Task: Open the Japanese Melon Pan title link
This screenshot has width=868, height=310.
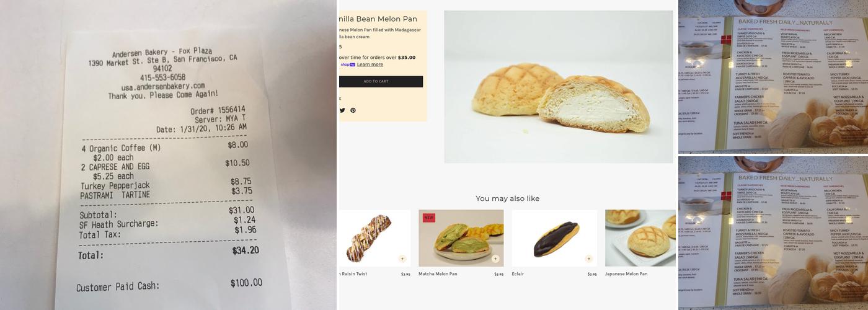Action: [x=626, y=274]
